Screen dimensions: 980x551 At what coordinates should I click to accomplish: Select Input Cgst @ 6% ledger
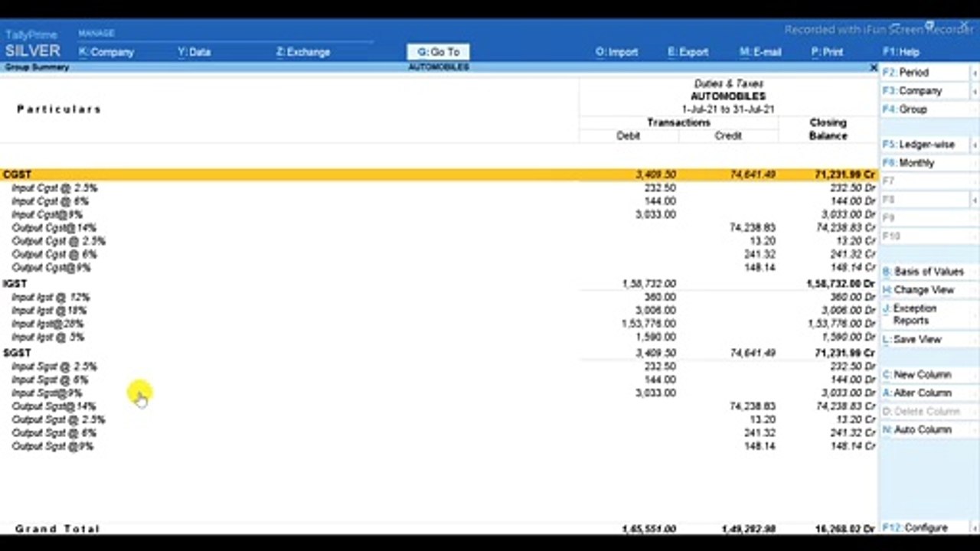pyautogui.click(x=50, y=201)
